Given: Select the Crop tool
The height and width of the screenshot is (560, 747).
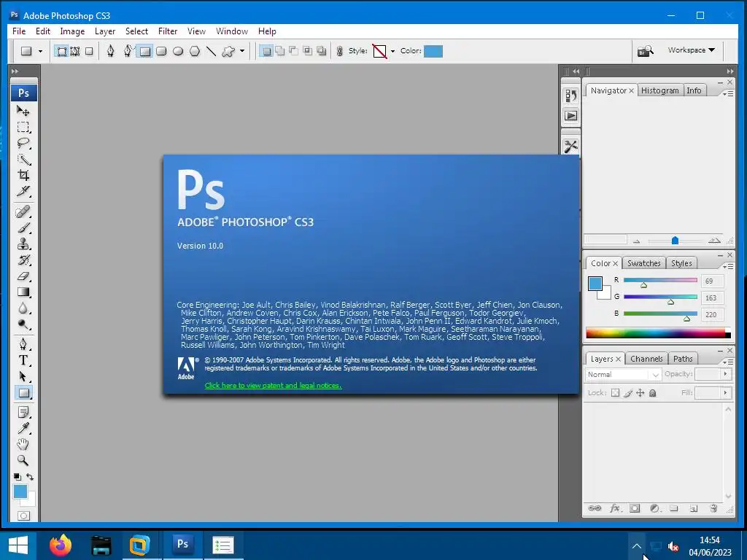Looking at the screenshot, I should (x=23, y=175).
